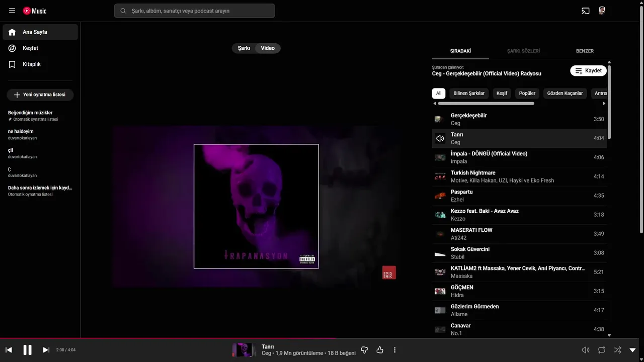Open the hamburger guide menu
Viewport: 644px width, 362px height.
coord(12,11)
